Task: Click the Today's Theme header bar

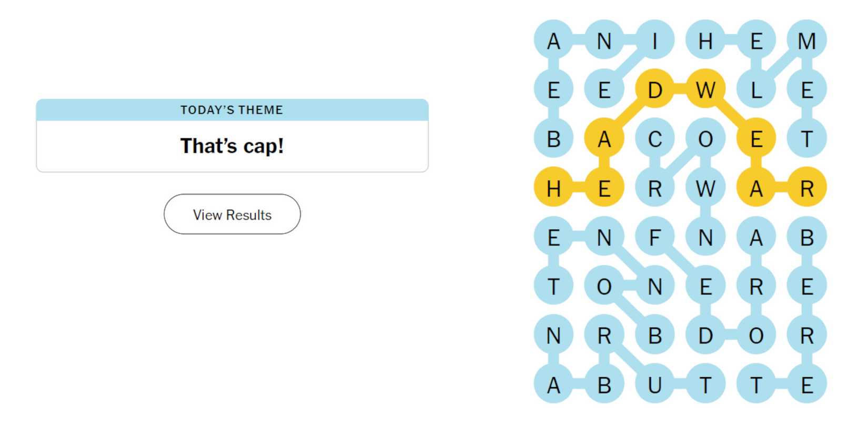Action: coord(232,110)
